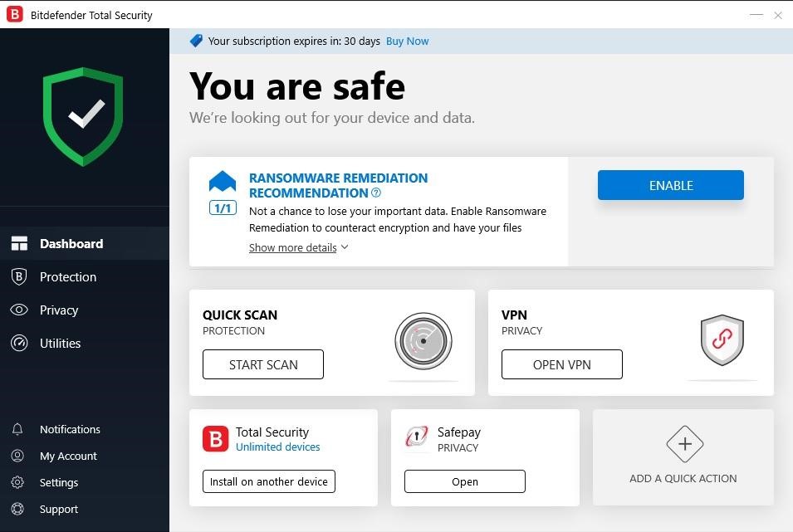Click the Safepay icon
Viewport: 793px width, 532px height.
(416, 436)
